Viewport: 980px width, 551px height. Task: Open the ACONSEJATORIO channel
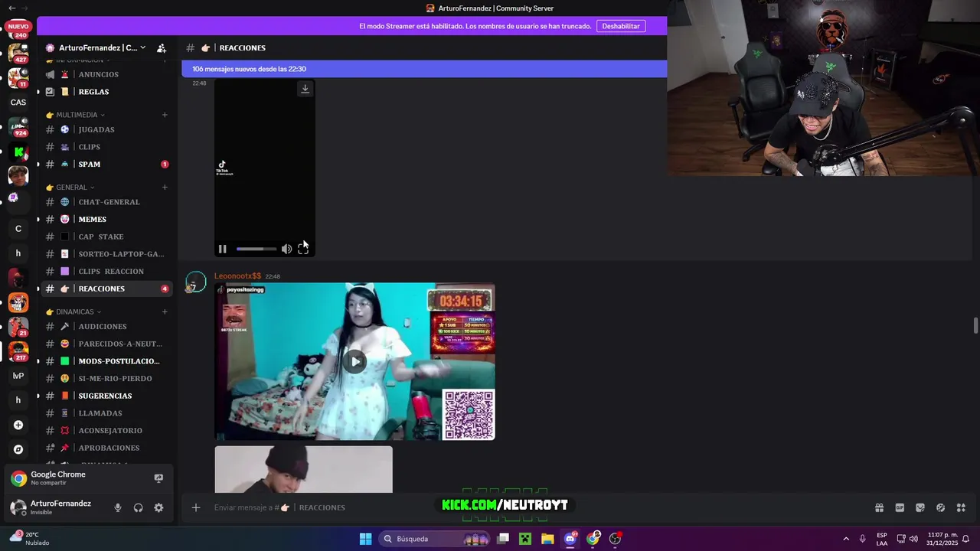tap(105, 431)
